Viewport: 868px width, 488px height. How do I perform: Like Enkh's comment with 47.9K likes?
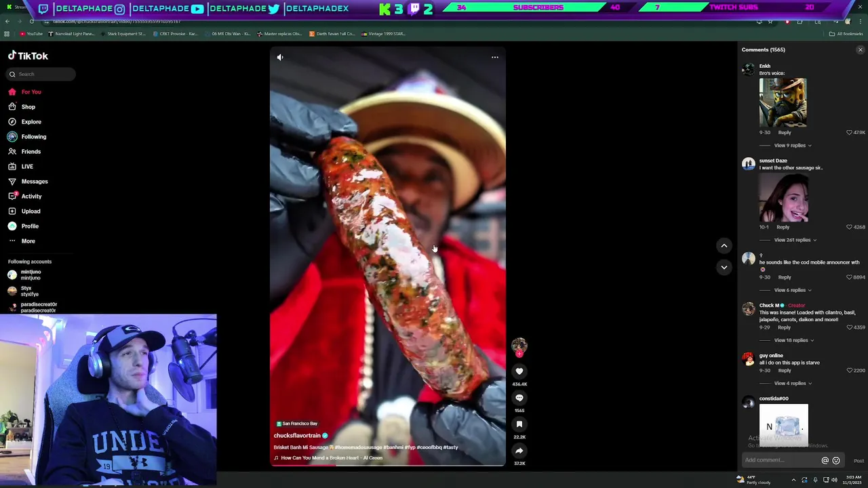849,133
